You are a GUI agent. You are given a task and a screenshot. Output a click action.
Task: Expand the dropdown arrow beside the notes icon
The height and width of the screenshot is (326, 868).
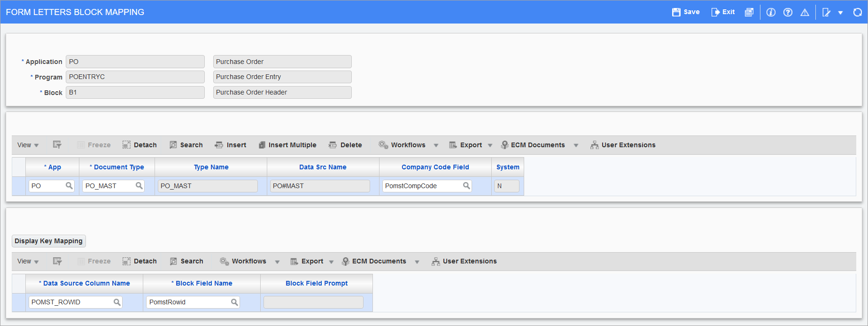pos(840,13)
